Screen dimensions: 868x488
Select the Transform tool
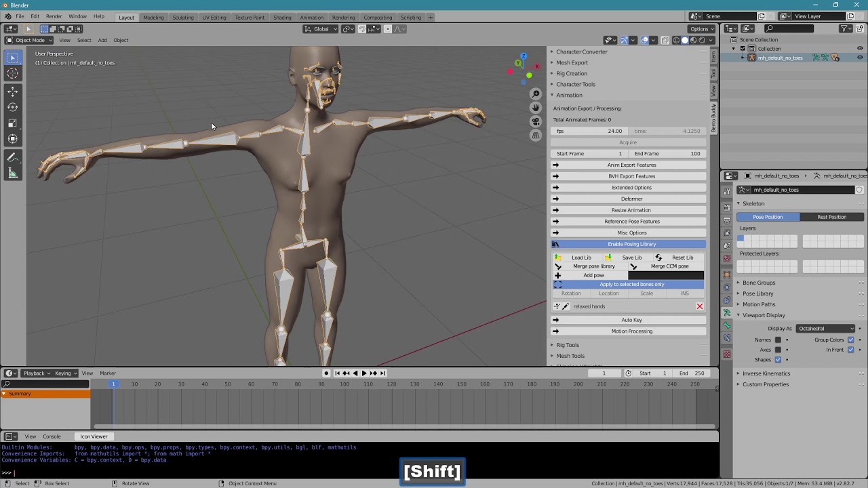coord(13,139)
